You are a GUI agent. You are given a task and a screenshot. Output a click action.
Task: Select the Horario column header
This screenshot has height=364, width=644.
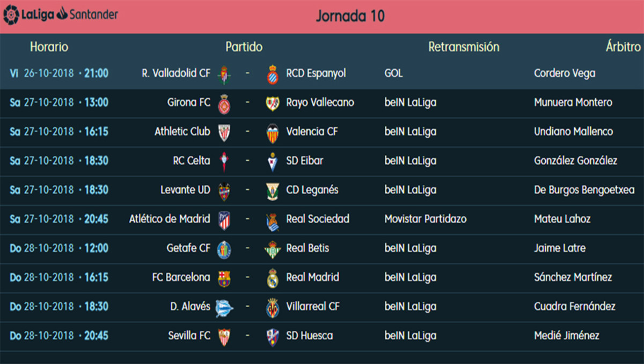pyautogui.click(x=49, y=47)
